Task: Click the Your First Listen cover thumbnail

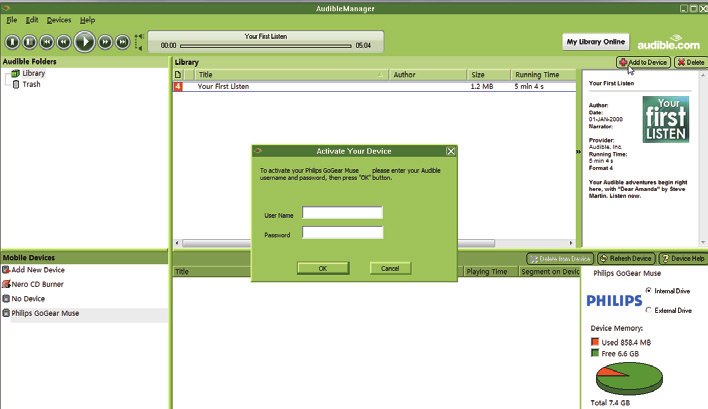Action: click(x=666, y=119)
